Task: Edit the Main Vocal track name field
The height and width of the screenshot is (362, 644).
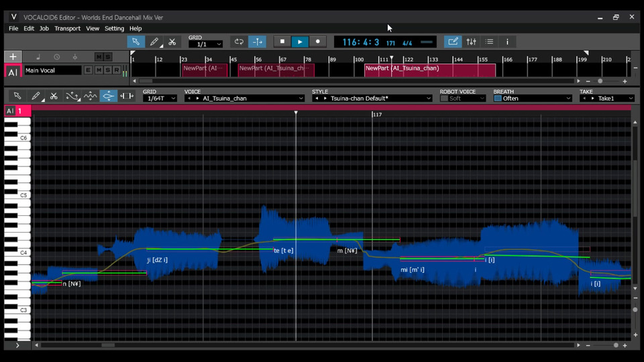Action: [52, 70]
